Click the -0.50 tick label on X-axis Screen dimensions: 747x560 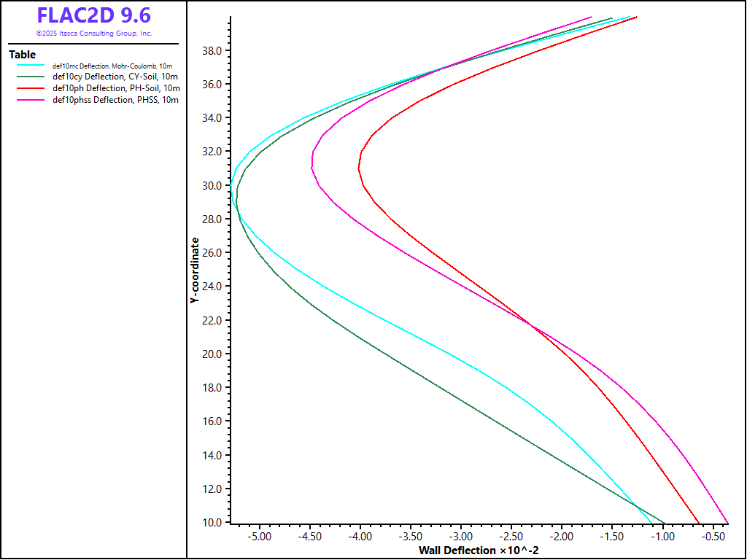tap(713, 537)
